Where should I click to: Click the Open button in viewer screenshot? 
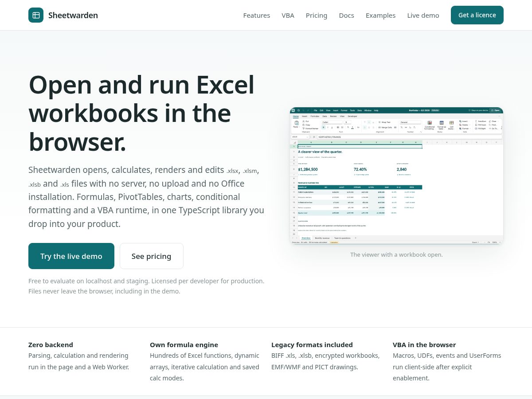[495, 110]
